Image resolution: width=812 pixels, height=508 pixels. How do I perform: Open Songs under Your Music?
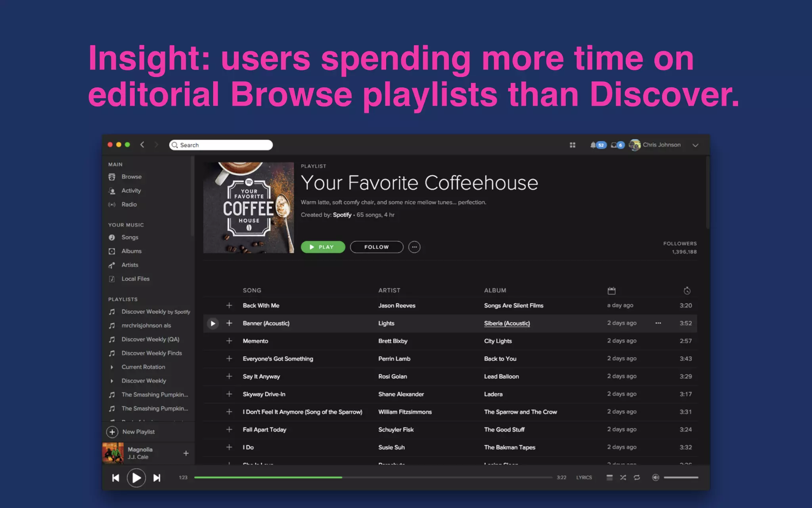point(130,237)
